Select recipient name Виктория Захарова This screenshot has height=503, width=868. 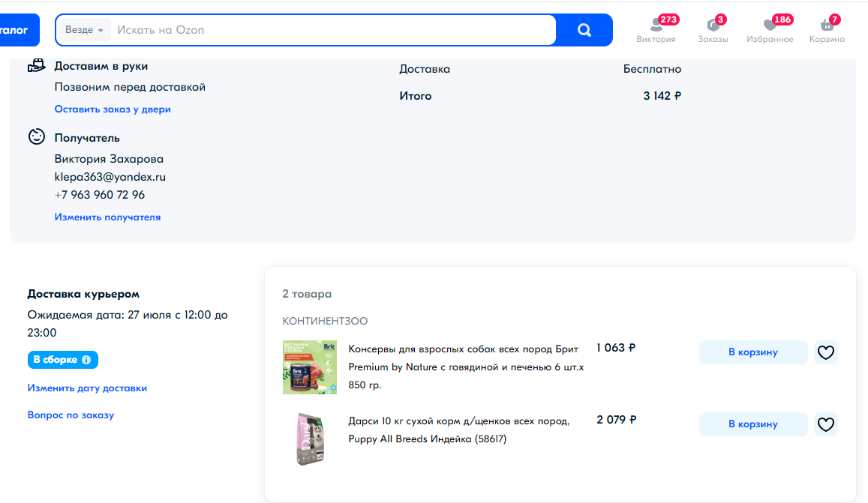coord(109,159)
